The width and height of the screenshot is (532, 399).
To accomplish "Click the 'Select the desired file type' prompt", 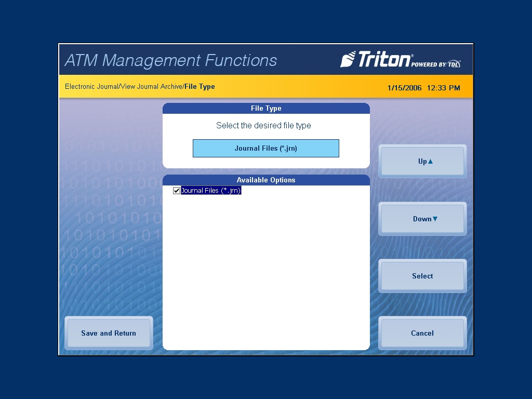I will 263,126.
